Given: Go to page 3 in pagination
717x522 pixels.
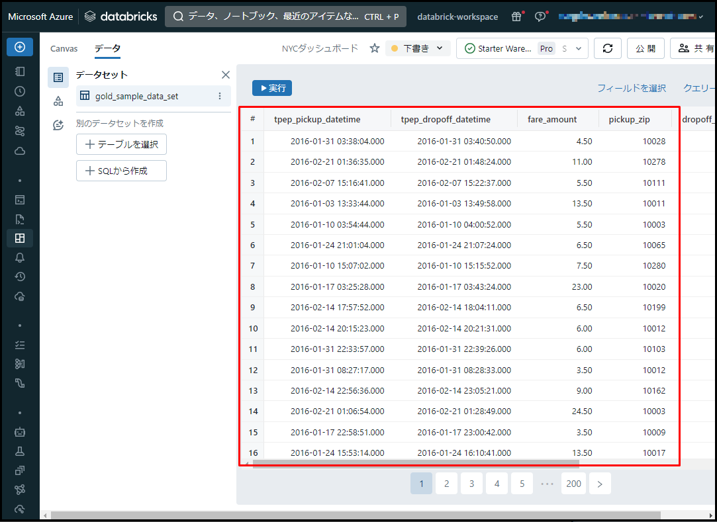Looking at the screenshot, I should click(471, 483).
